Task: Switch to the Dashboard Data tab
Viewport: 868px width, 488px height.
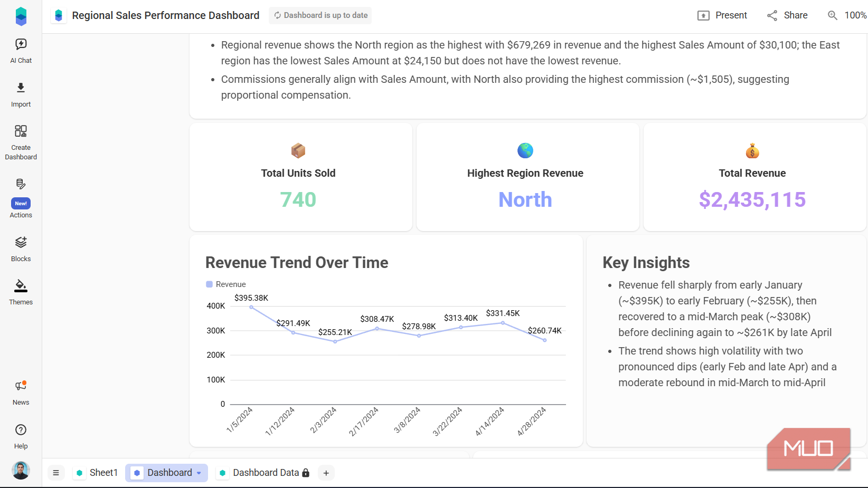Action: [x=265, y=473]
